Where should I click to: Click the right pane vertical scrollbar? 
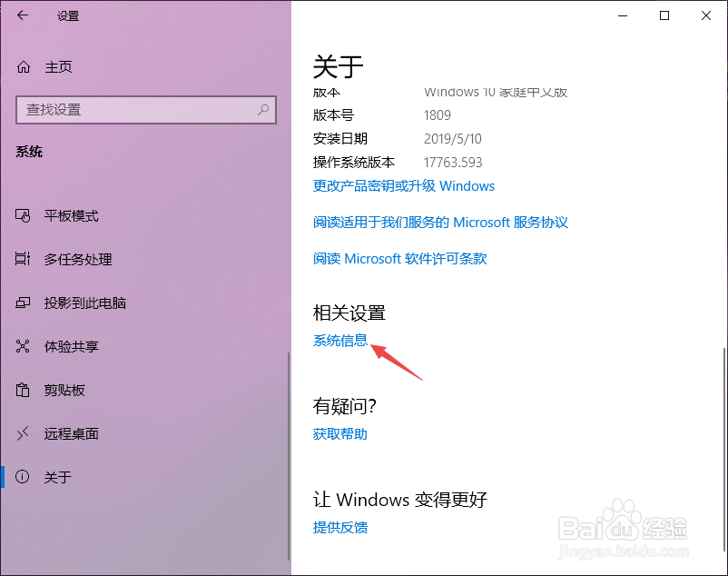(724, 452)
